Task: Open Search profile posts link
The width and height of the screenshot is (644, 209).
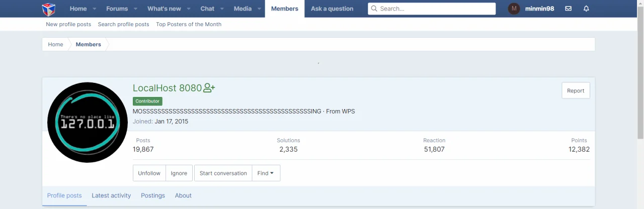Action: point(123,24)
